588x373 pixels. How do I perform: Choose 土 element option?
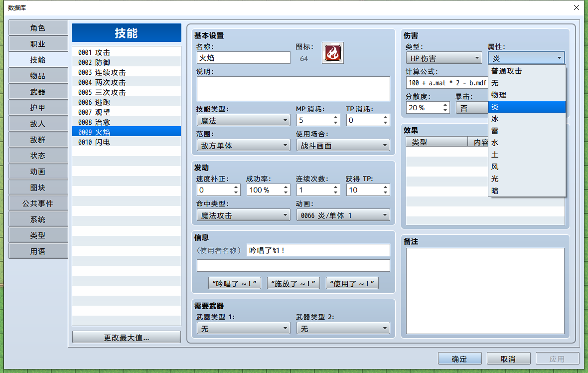click(x=527, y=155)
